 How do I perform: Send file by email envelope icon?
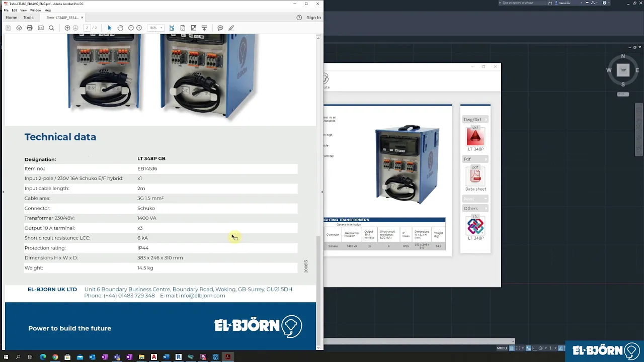41,28
